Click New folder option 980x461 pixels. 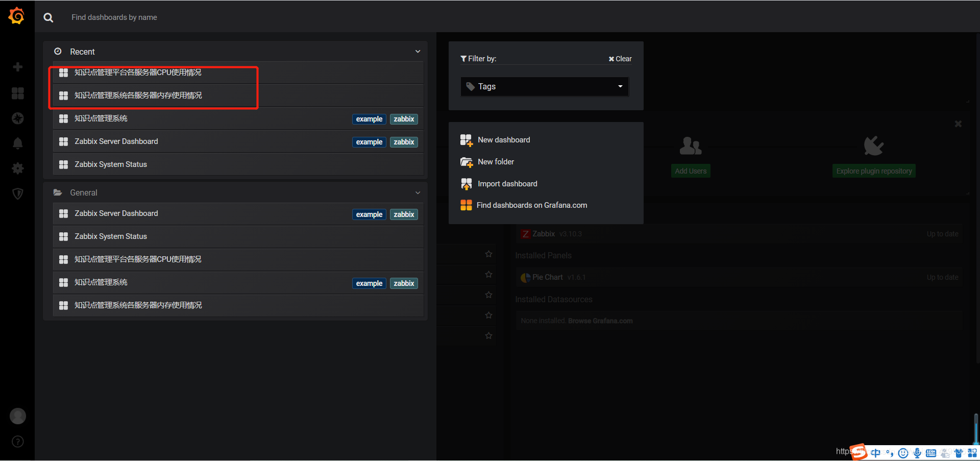click(495, 162)
